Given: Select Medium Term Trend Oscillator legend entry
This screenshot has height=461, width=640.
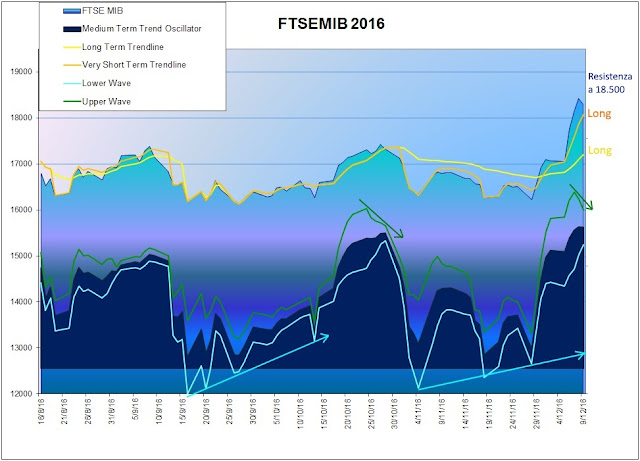Looking at the screenshot, I should coord(132,29).
